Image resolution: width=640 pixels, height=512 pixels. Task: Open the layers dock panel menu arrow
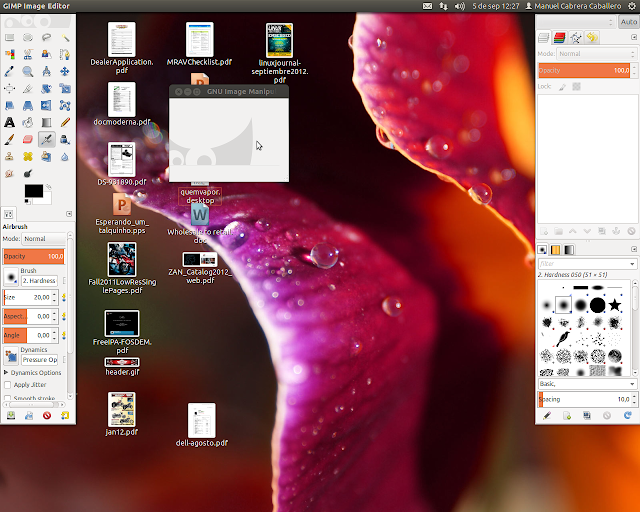[x=634, y=37]
